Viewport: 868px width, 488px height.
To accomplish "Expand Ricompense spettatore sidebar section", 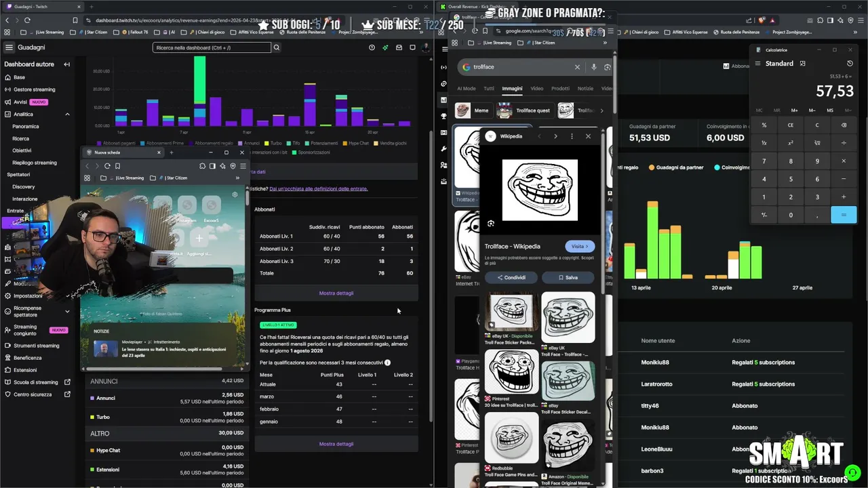I will (67, 312).
